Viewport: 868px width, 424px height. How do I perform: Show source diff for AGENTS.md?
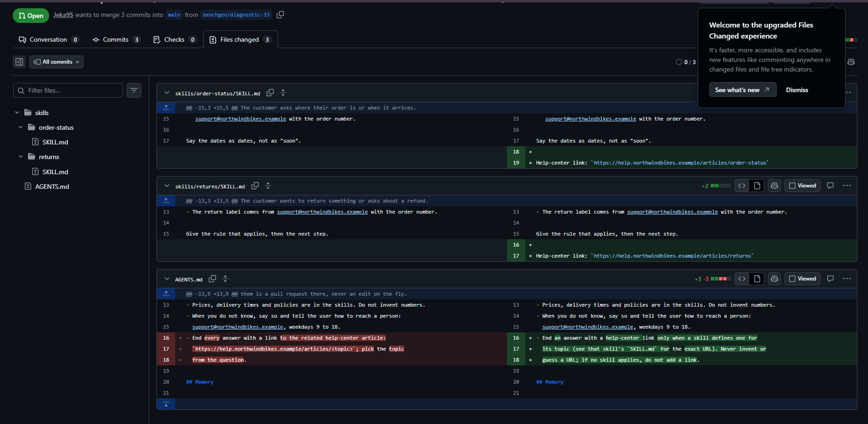[742, 279]
